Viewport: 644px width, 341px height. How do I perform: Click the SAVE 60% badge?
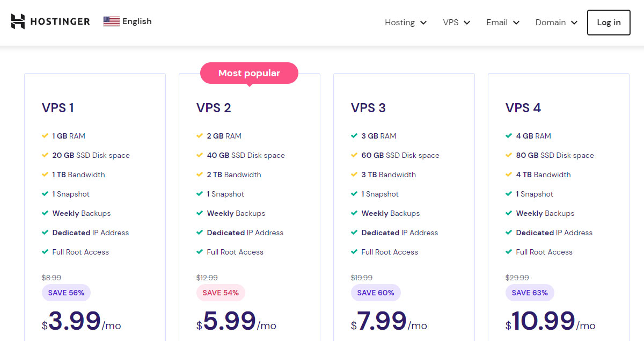coord(376,293)
